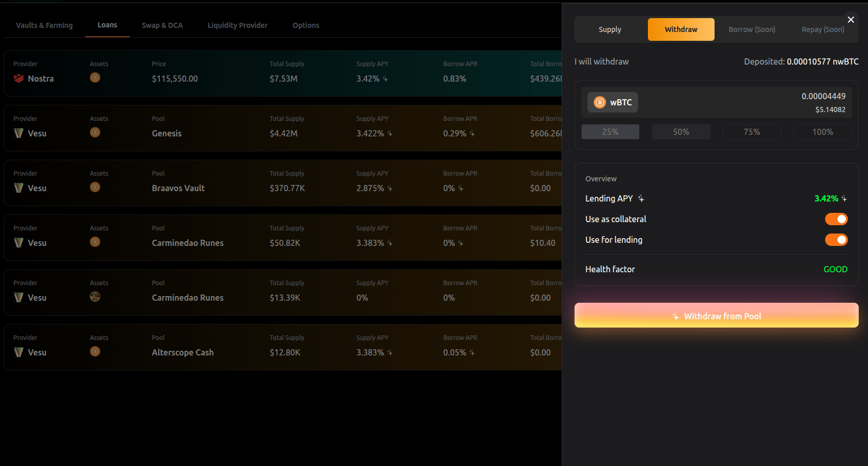Click the sparkle icon beside Lending APY label

coord(641,198)
